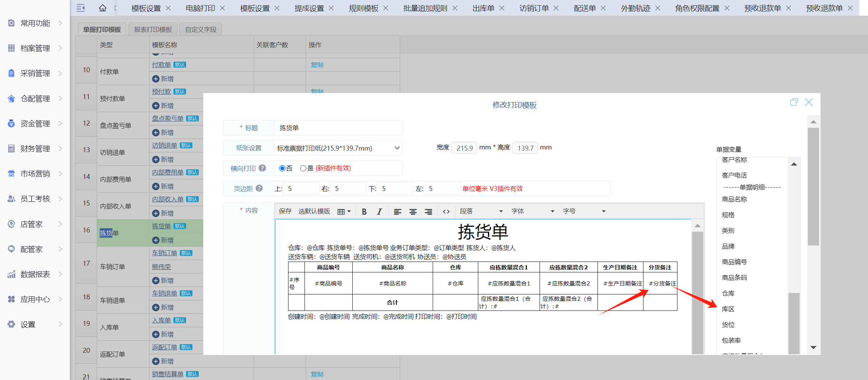
Task: Center-align text in editor toolbar
Action: 413,211
